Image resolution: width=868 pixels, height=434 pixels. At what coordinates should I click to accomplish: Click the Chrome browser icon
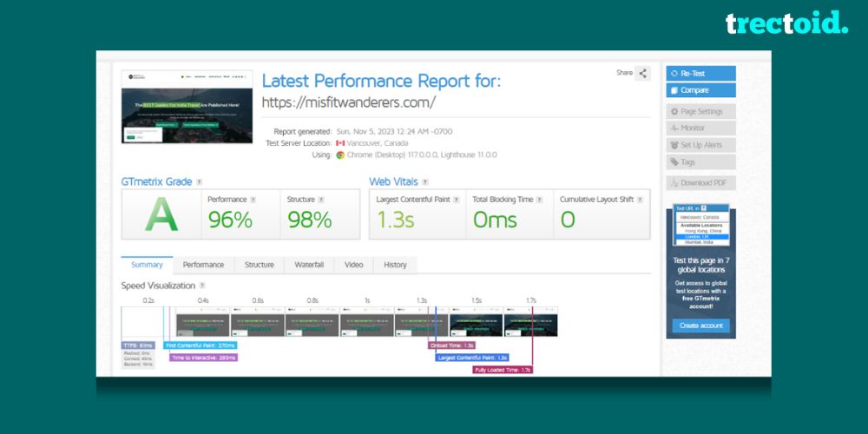[x=340, y=155]
